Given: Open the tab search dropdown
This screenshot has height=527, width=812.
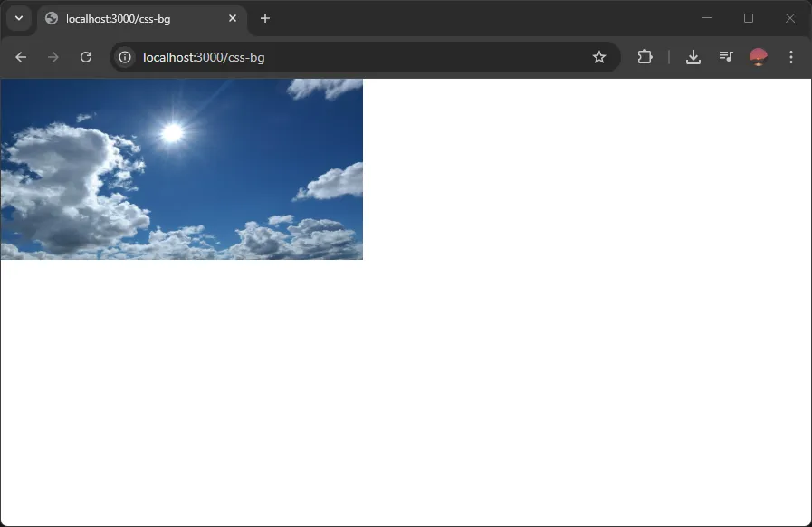Looking at the screenshot, I should click(19, 18).
